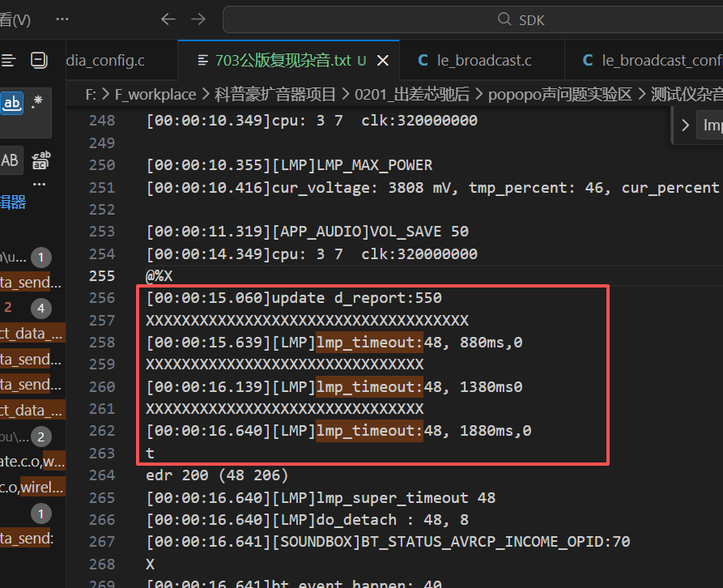Screen dimensions: 723x588
Task: Switch to the dia_config.c tab
Action: 121,61
